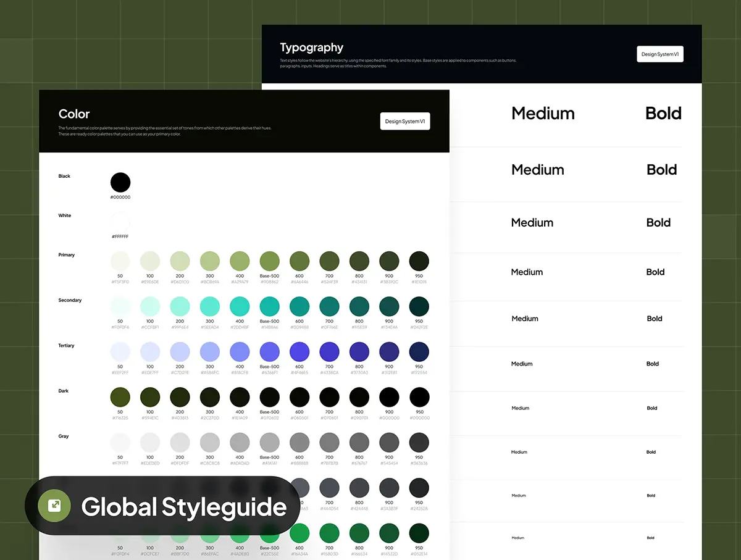Screen dimensions: 741x560
Task: Click the Global Styleguide label text
Action: pos(184,507)
